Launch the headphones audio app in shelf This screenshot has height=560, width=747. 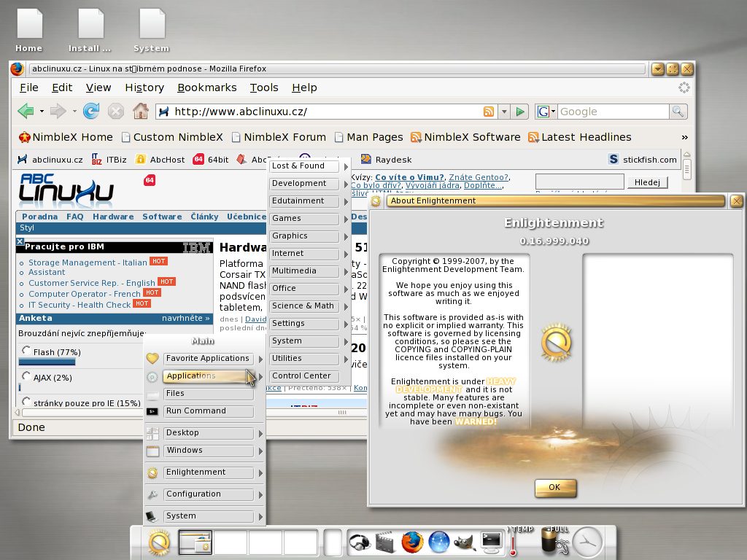click(x=359, y=542)
